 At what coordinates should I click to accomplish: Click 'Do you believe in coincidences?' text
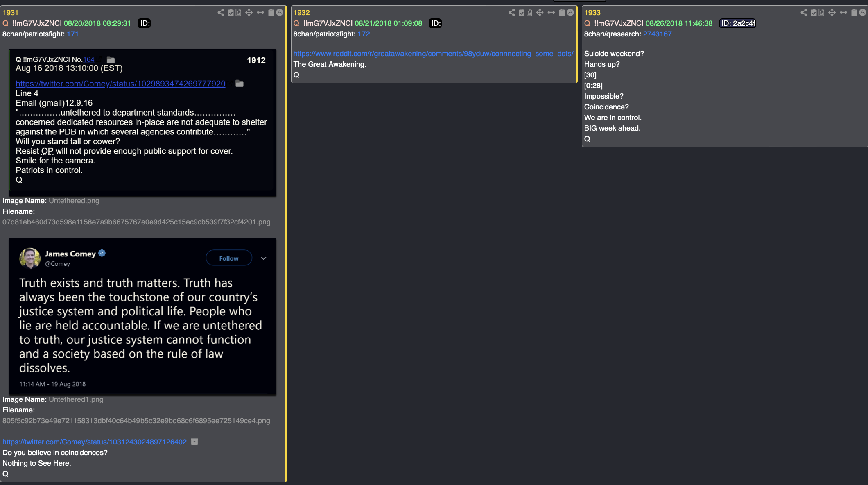coord(55,453)
